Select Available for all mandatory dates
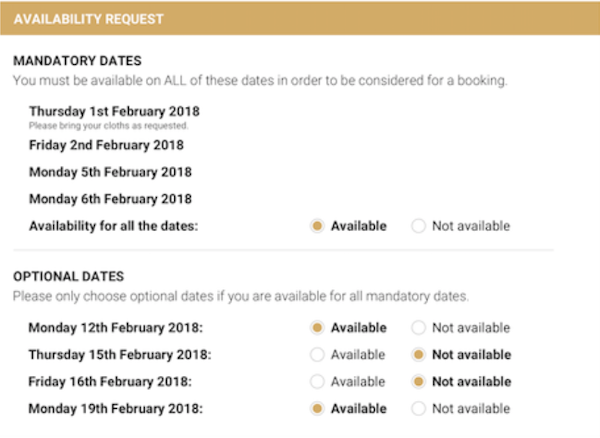600x438 pixels. [x=318, y=226]
